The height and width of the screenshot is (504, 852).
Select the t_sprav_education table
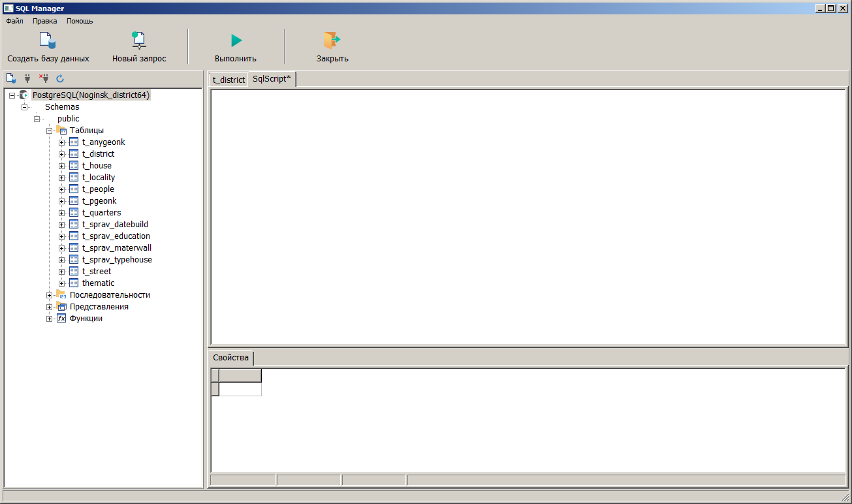pyautogui.click(x=116, y=236)
